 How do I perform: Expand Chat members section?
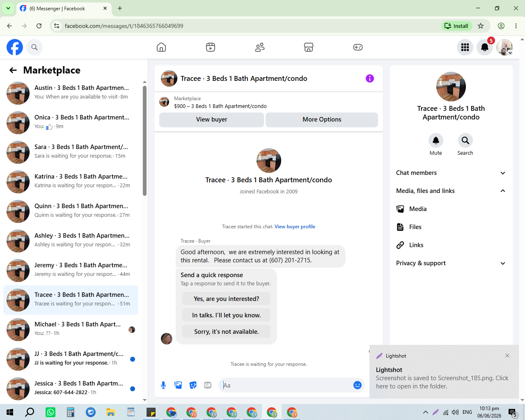coord(451,173)
